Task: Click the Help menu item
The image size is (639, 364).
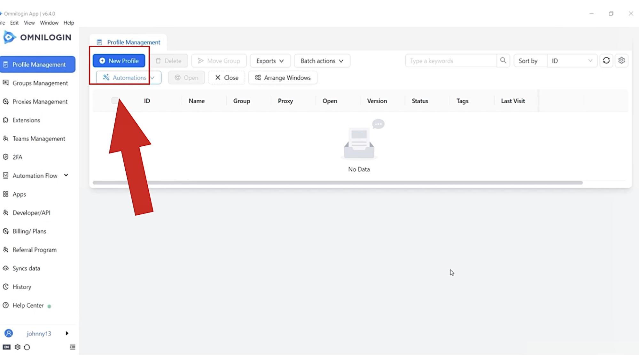Action: click(x=68, y=23)
